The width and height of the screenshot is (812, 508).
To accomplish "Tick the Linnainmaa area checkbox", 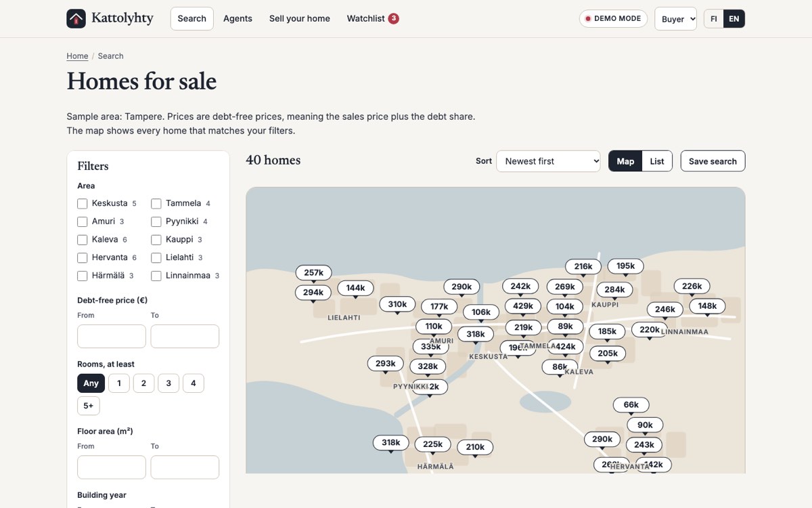I will 156,276.
